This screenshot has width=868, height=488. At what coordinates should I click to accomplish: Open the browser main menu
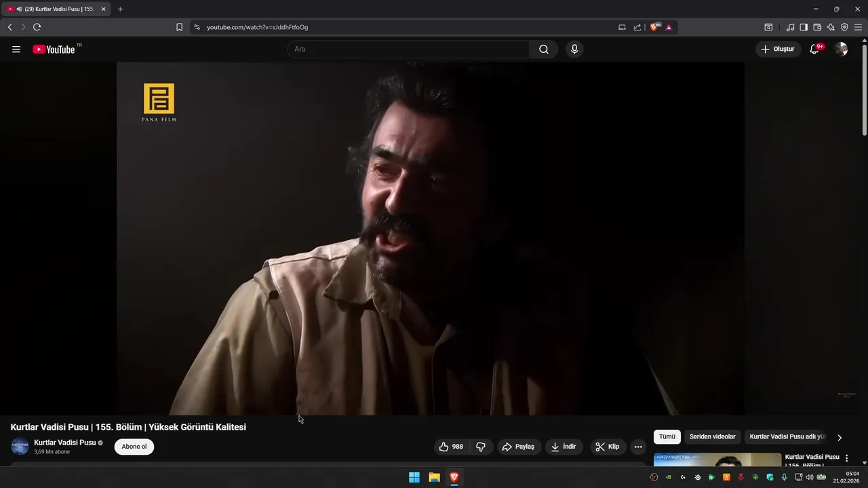[x=858, y=27]
